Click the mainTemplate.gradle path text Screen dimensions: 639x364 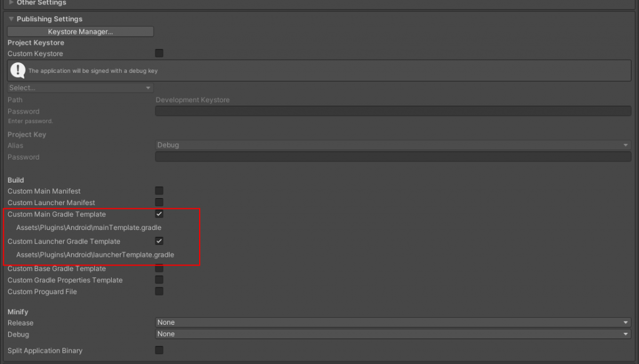(x=89, y=228)
